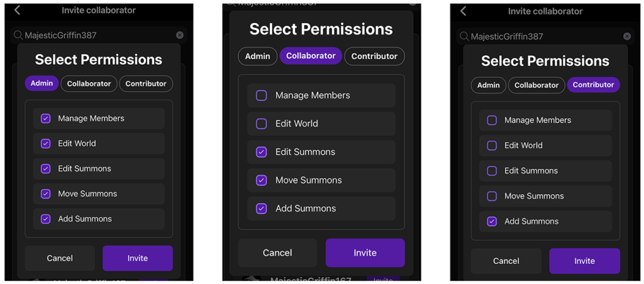Image resolution: width=644 pixels, height=284 pixels.
Task: Select Contributor tab in the Collaborator-selected dialog
Action: (x=374, y=56)
